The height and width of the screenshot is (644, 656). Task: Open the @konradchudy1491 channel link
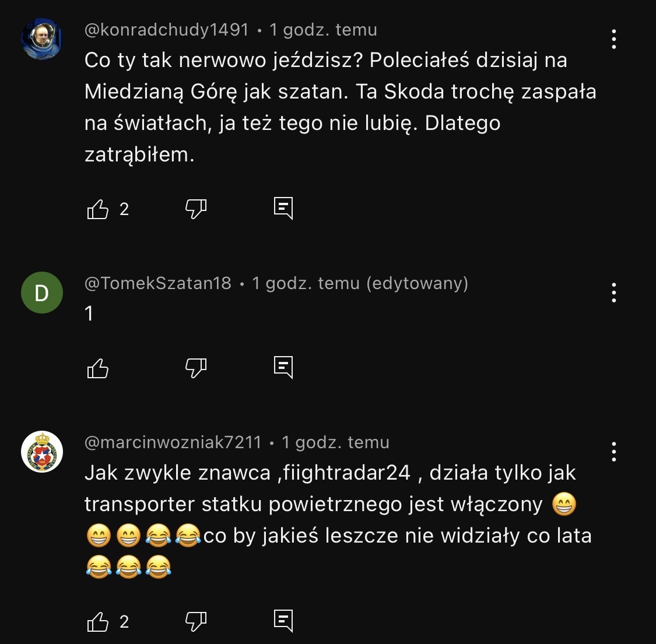click(x=167, y=30)
